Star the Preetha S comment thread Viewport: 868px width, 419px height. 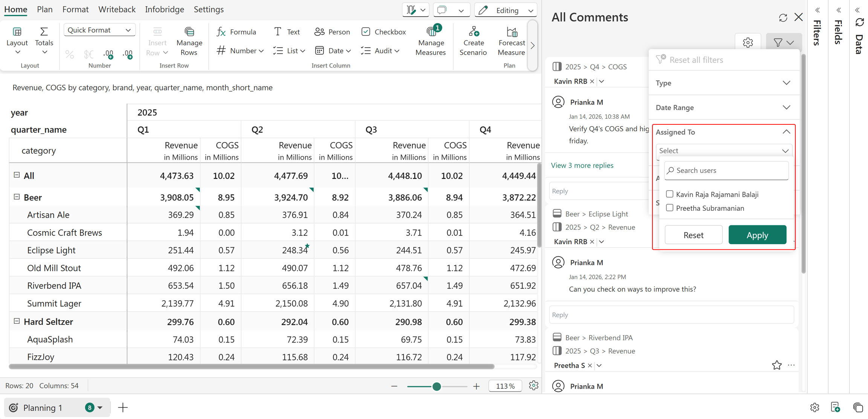(x=776, y=365)
